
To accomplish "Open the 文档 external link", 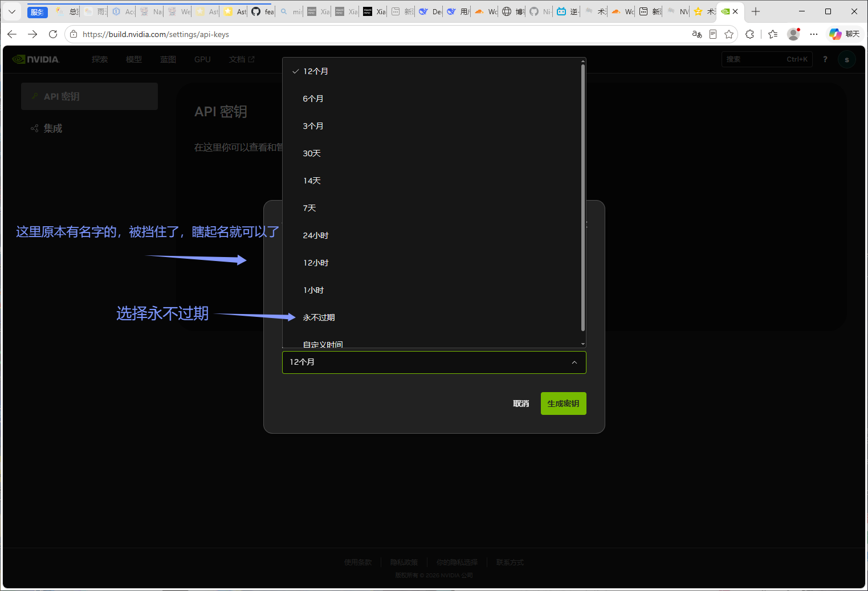I will point(242,59).
